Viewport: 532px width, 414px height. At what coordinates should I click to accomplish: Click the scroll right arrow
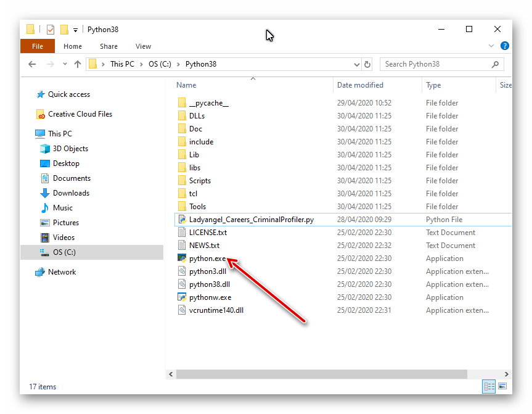pyautogui.click(x=506, y=375)
